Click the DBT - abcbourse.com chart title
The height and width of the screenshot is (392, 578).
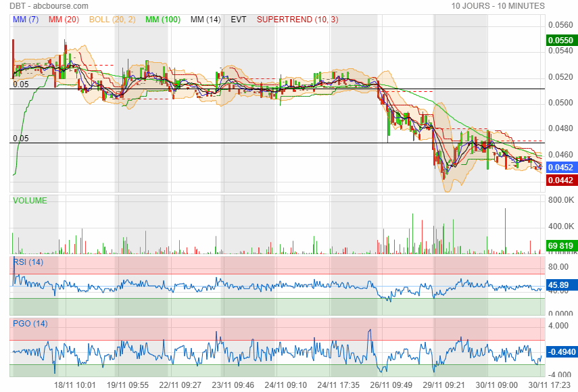point(49,6)
